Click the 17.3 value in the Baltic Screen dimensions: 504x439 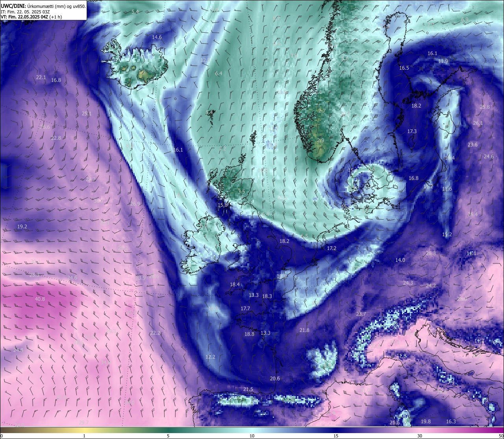point(412,131)
